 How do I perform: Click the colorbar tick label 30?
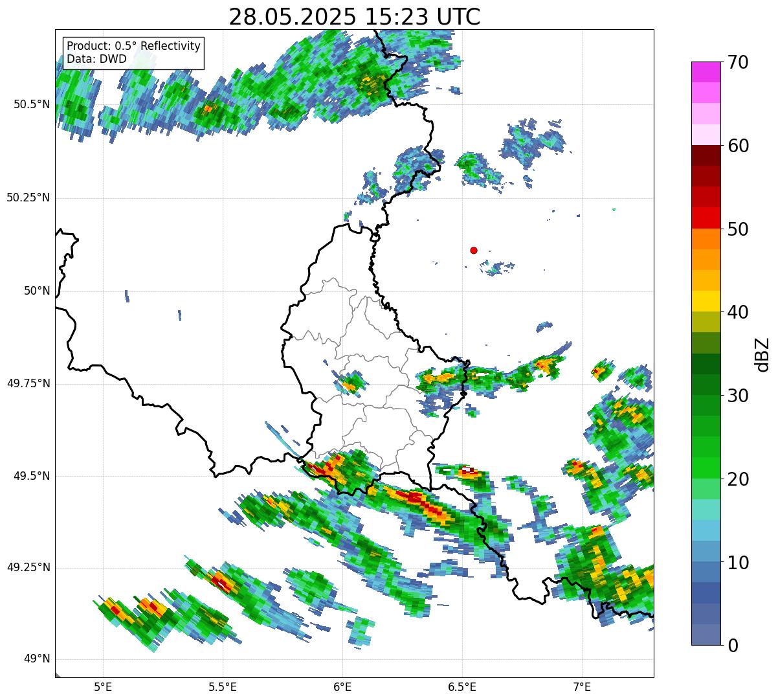point(738,396)
